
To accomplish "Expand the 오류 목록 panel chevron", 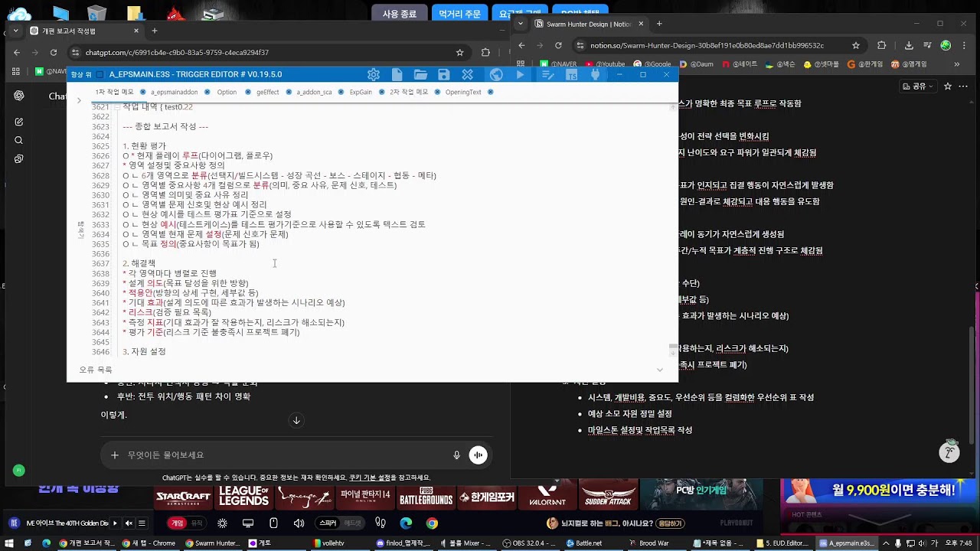I will click(x=659, y=370).
